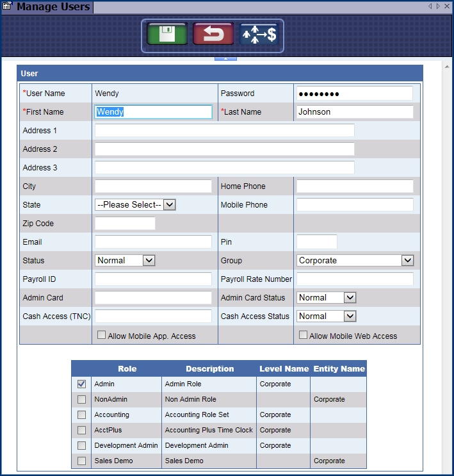The height and width of the screenshot is (476, 454).
Task: Click the red undo arrow icon
Action: pos(213,34)
